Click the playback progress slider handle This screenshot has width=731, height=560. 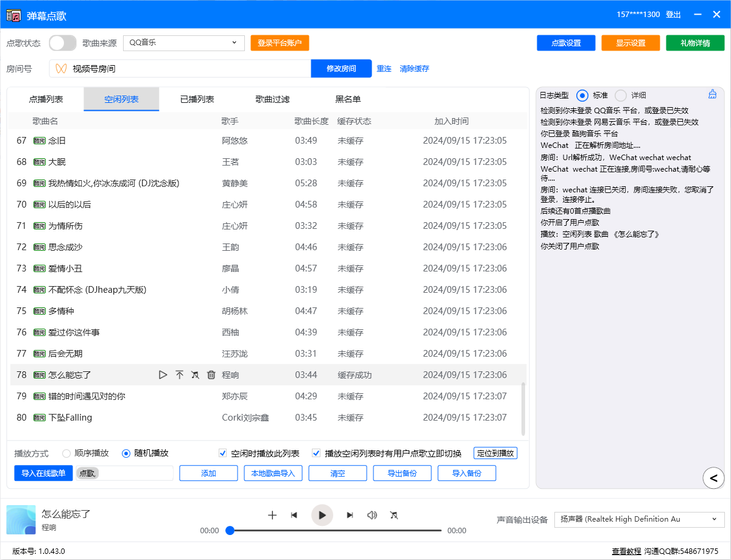(x=230, y=531)
